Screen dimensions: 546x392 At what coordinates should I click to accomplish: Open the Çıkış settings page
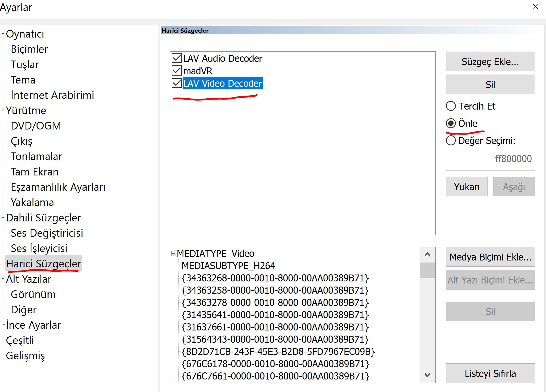tap(22, 141)
